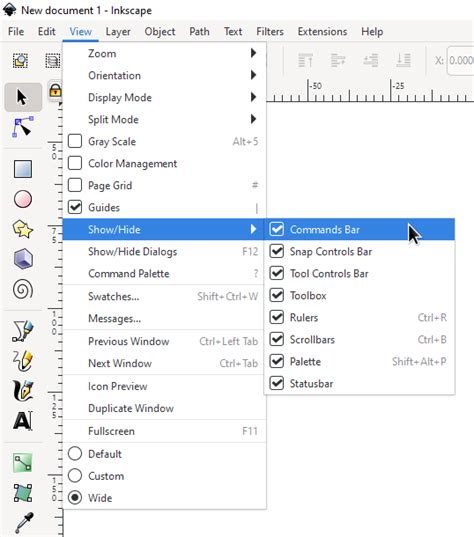Select the Bezier Pen tool
The image size is (474, 537).
[x=23, y=331]
